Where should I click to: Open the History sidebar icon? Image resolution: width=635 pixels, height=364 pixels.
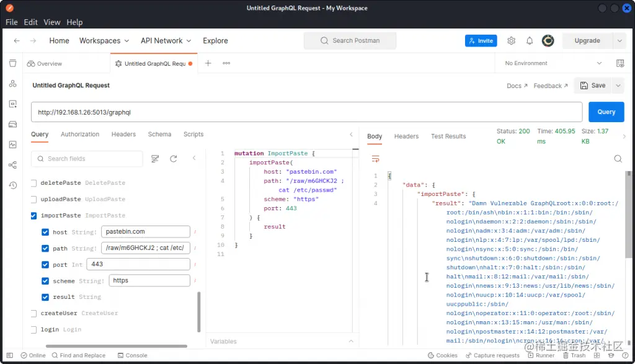click(x=12, y=185)
